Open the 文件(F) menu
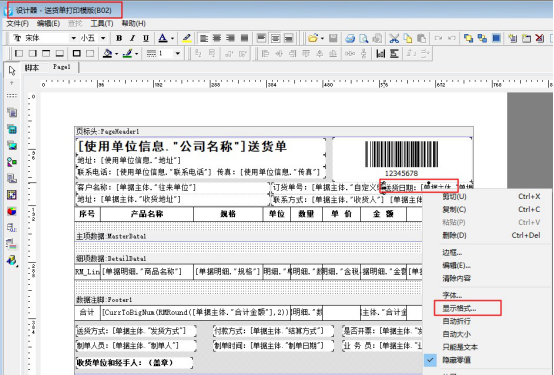The width and height of the screenshot is (554, 375). coord(18,23)
